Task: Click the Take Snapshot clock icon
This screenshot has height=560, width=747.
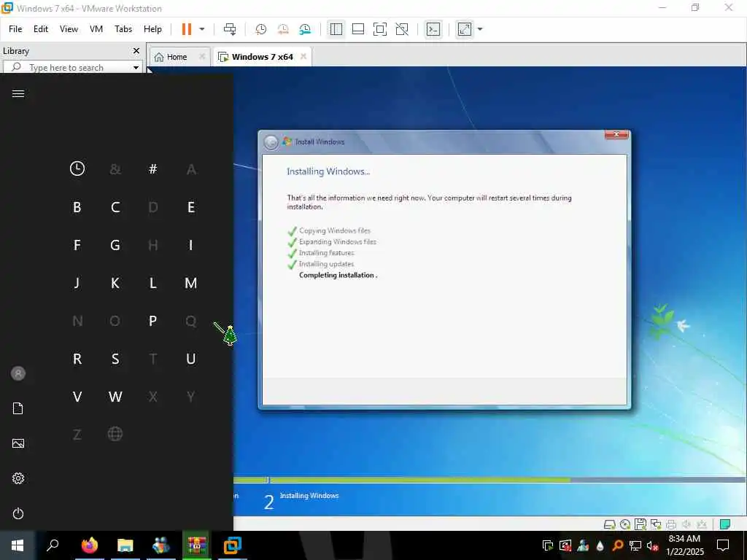Action: (x=260, y=29)
